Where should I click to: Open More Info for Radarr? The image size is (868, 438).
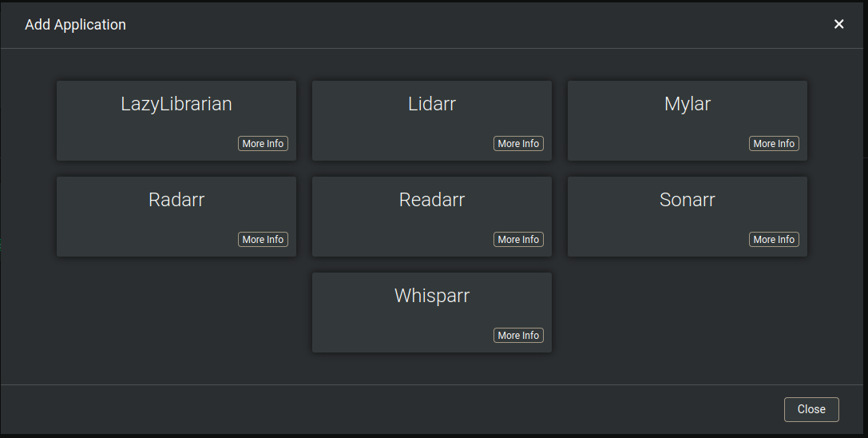pyautogui.click(x=263, y=240)
